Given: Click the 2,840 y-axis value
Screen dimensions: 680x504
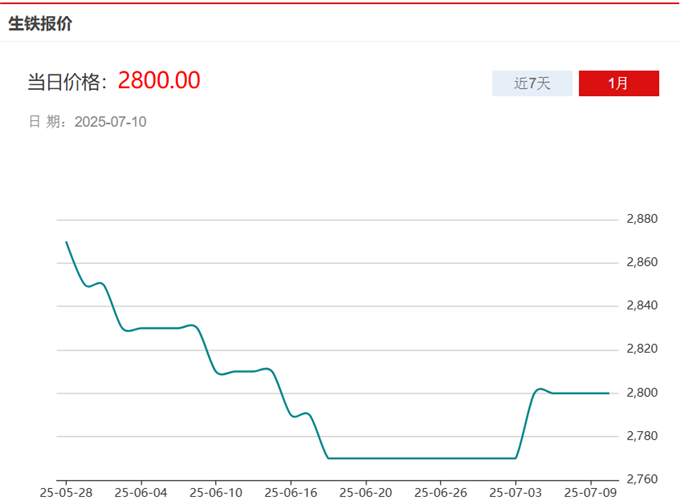Looking at the screenshot, I should (641, 306).
